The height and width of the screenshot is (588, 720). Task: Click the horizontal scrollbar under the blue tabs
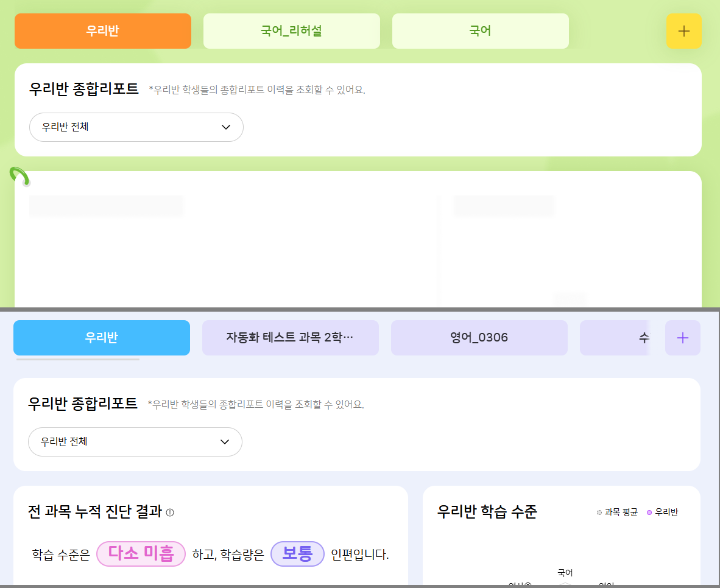tap(78, 359)
